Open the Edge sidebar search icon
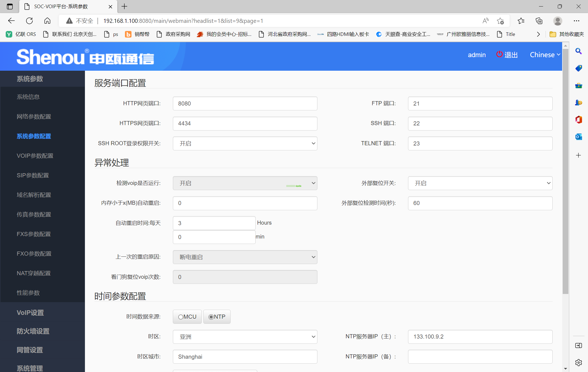Screen dimensions: 588x372 [578, 51]
